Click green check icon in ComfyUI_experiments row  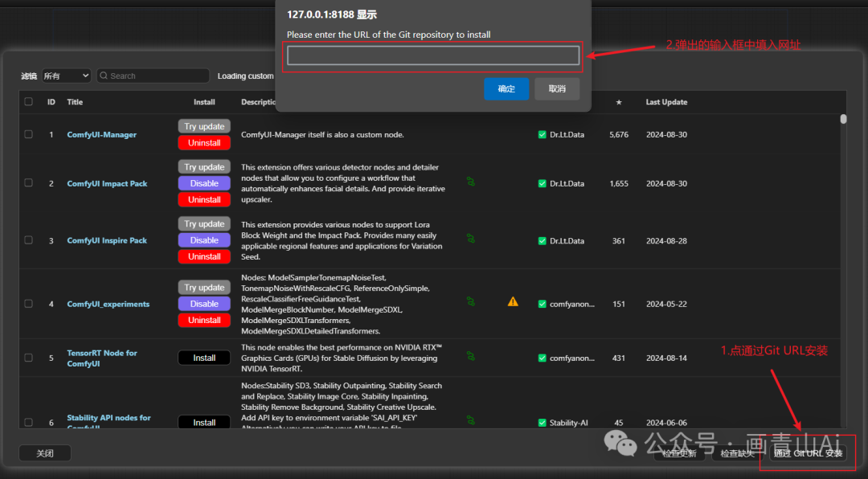(x=542, y=304)
